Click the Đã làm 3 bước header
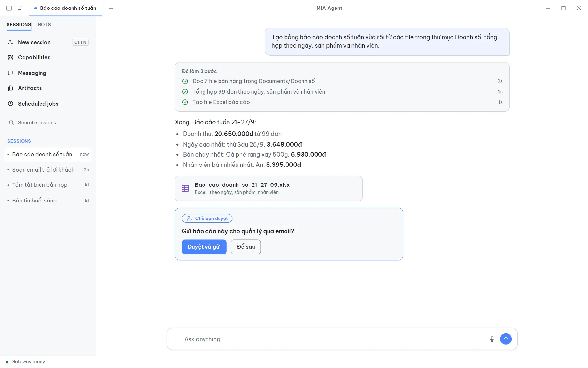This screenshot has width=588, height=368. (x=199, y=71)
